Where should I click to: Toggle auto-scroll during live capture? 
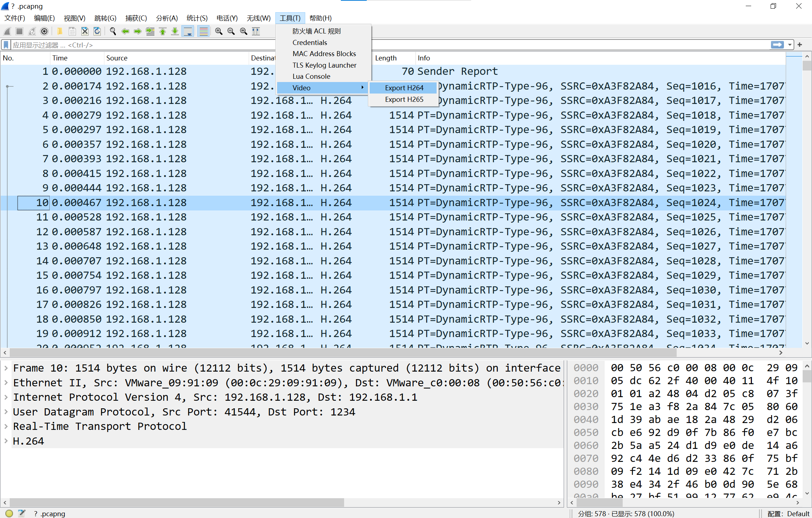click(x=188, y=31)
